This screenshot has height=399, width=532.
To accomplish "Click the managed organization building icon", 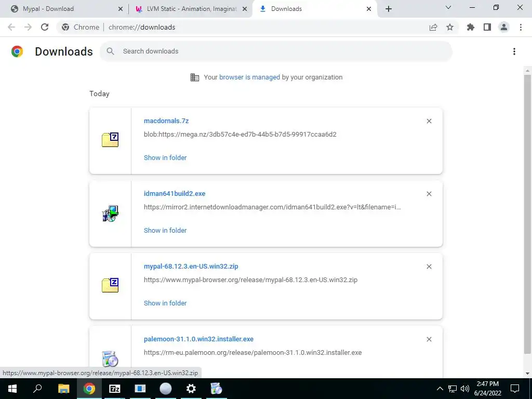I will click(195, 77).
